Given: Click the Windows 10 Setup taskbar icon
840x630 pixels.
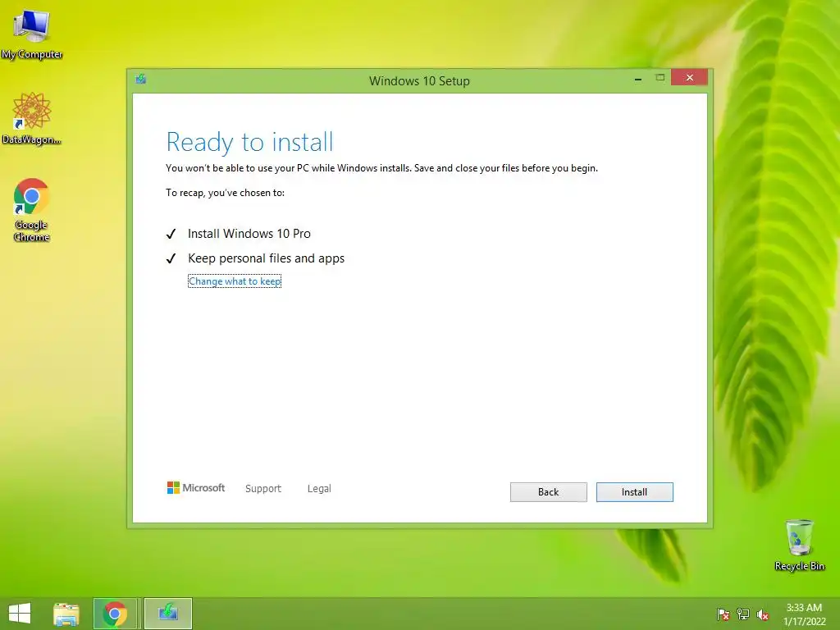Looking at the screenshot, I should [167, 614].
